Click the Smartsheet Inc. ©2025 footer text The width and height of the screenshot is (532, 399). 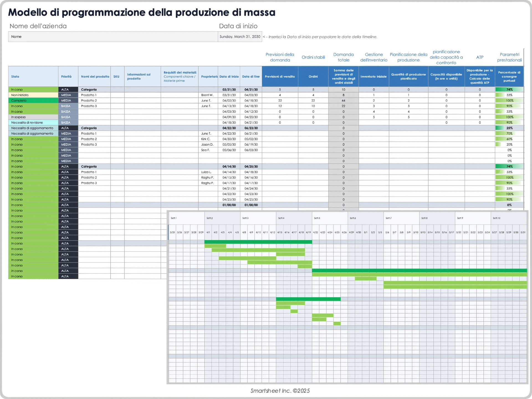pos(280,391)
